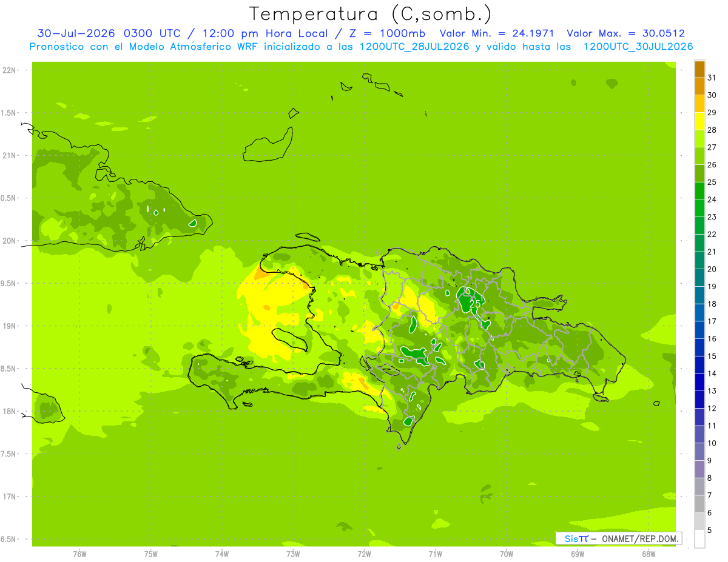Pick legend color swatch between 27 and 28
The height and width of the screenshot is (562, 728).
point(699,139)
